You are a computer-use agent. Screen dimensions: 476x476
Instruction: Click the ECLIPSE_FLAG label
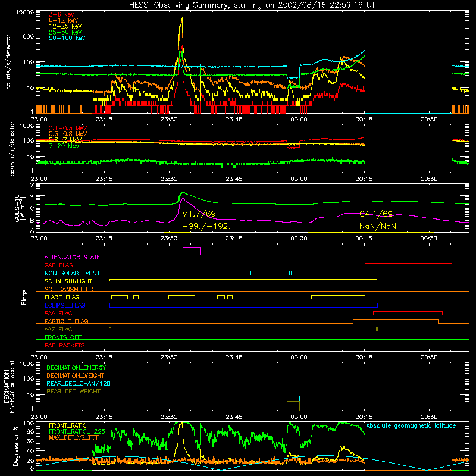click(x=65, y=305)
